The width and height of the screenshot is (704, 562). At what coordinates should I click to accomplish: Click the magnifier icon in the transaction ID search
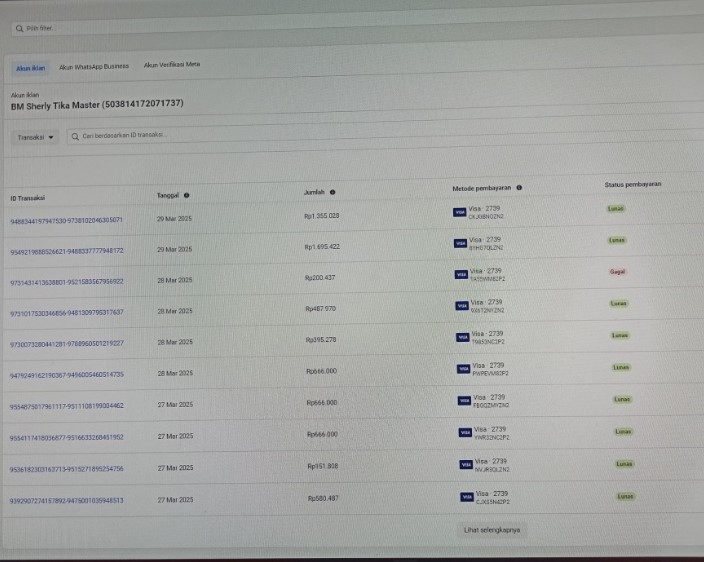pyautogui.click(x=75, y=136)
